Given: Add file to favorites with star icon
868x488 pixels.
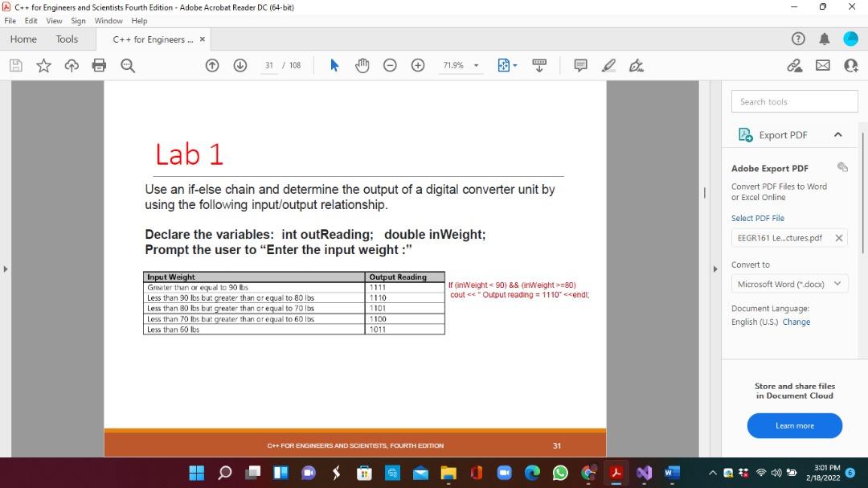Looking at the screenshot, I should (x=43, y=65).
